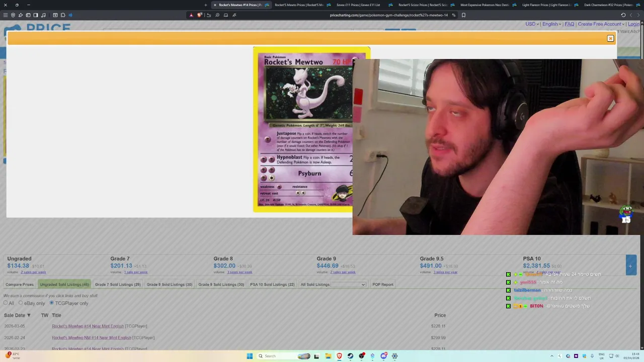Open the music note icon in toolbar
This screenshot has width=644, height=362.
point(43,15)
